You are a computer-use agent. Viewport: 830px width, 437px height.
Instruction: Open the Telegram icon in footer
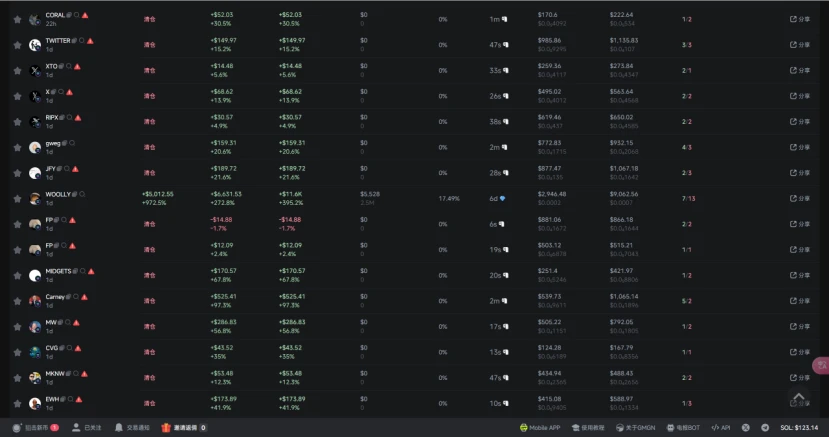tap(765, 427)
